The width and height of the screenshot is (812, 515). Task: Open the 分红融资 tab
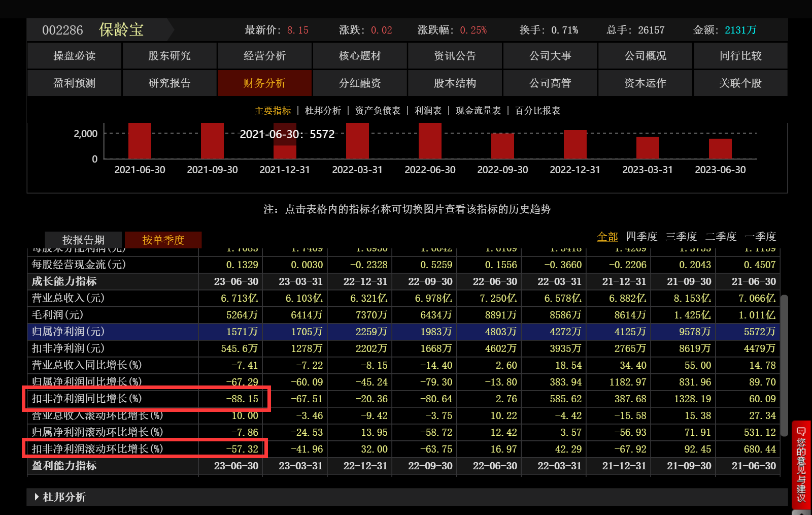pyautogui.click(x=360, y=83)
